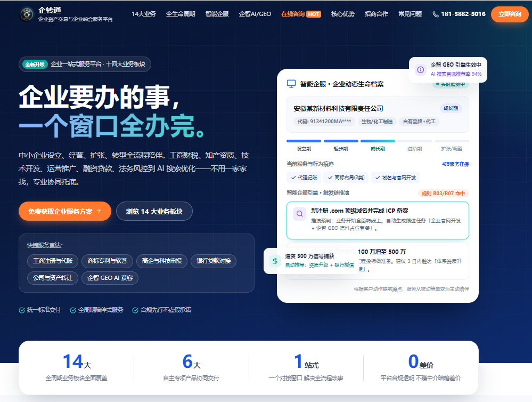Click 4项服务在保 link text
Image resolution: width=532 pixels, height=402 pixels.
coord(455,164)
